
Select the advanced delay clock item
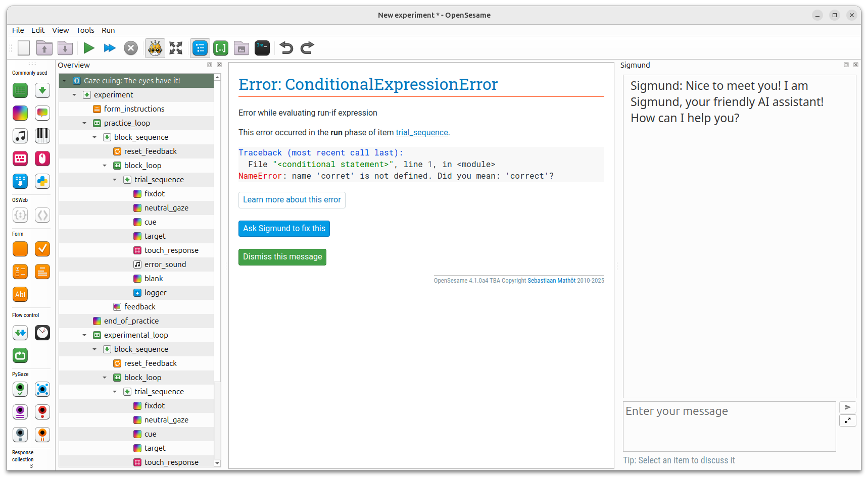click(42, 333)
